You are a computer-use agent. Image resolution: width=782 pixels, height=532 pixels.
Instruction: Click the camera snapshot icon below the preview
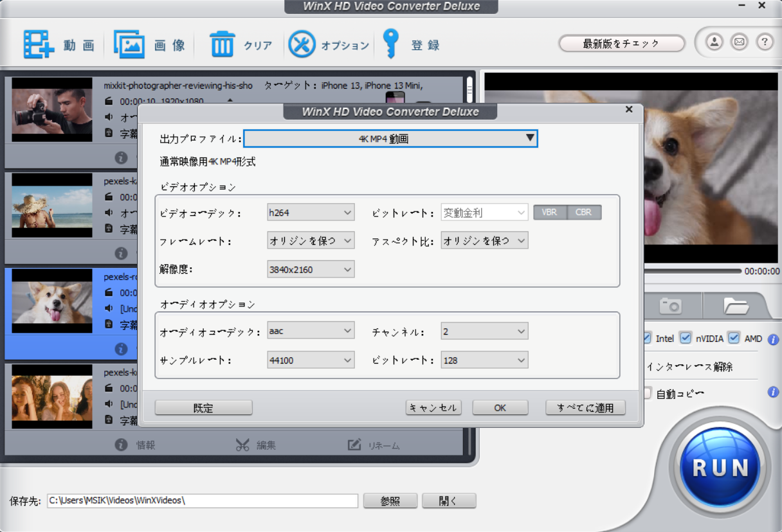(671, 306)
